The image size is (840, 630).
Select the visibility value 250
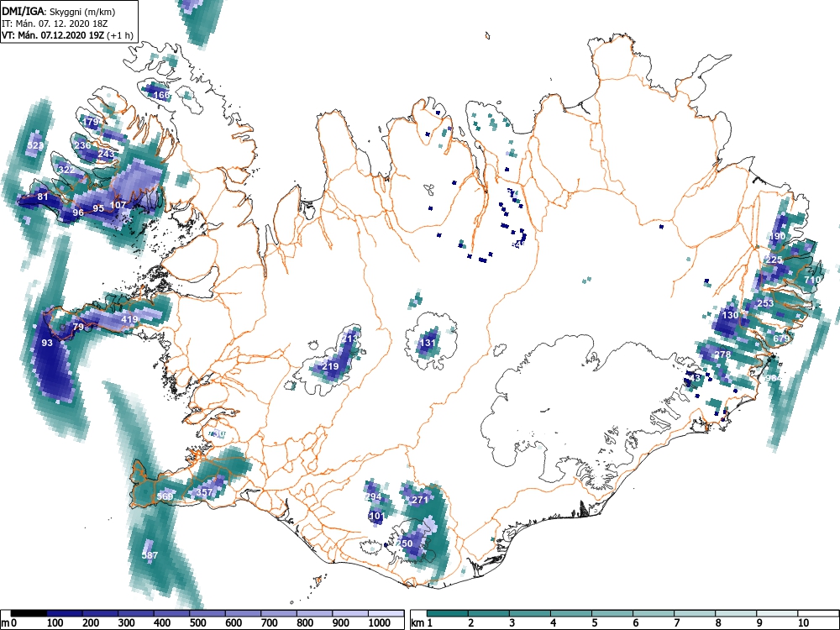405,543
